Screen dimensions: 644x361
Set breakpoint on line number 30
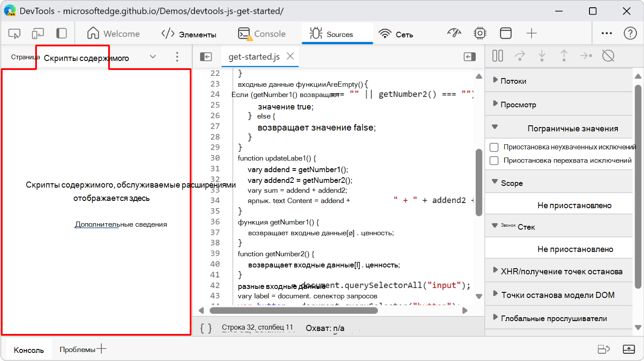215,158
